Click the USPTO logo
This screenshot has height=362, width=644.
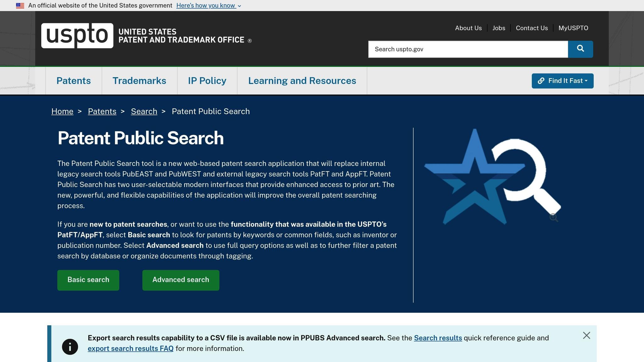[76, 36]
